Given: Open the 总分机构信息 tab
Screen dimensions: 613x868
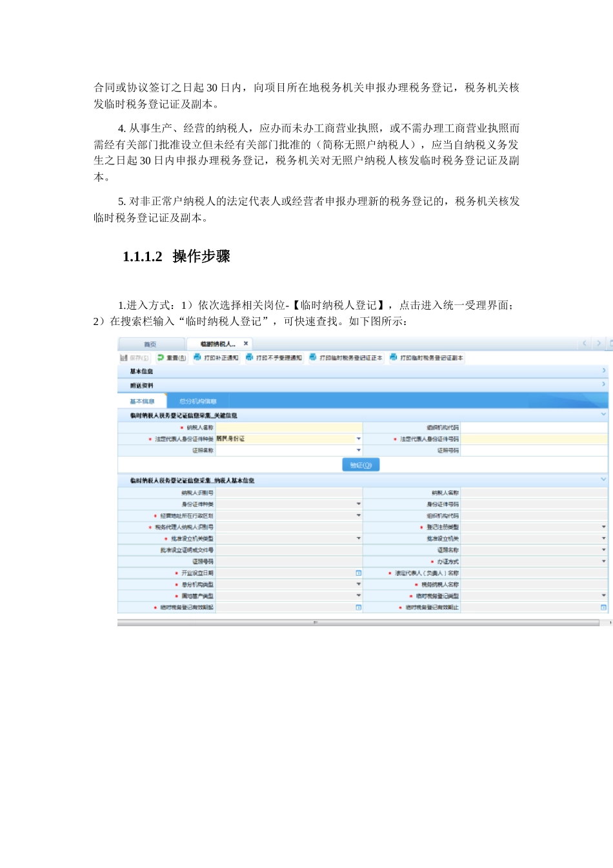Looking at the screenshot, I should [x=198, y=401].
